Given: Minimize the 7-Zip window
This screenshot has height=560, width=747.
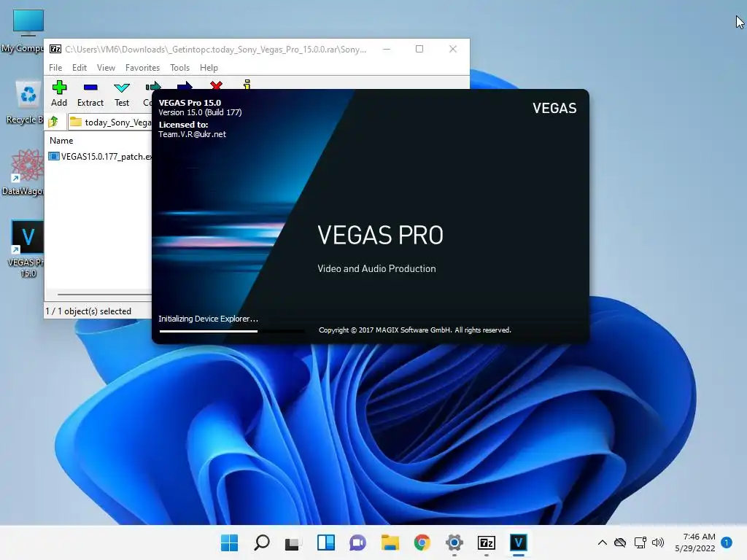Looking at the screenshot, I should [x=387, y=49].
